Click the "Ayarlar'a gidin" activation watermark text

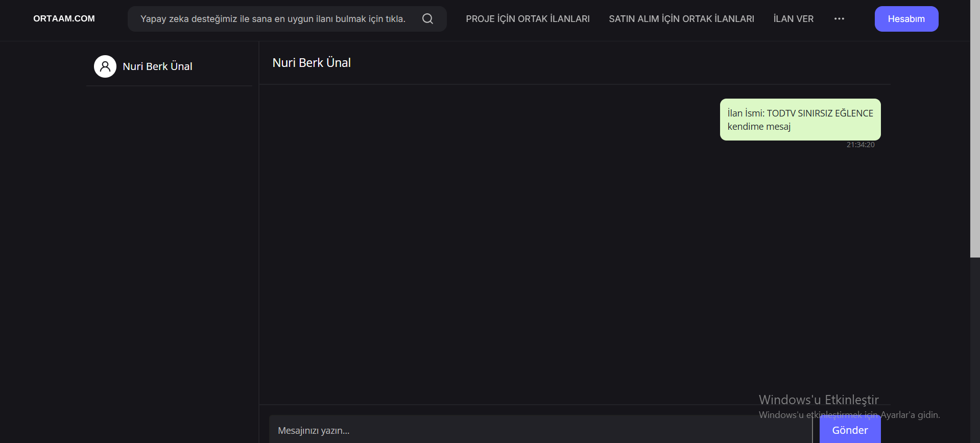(x=910, y=415)
